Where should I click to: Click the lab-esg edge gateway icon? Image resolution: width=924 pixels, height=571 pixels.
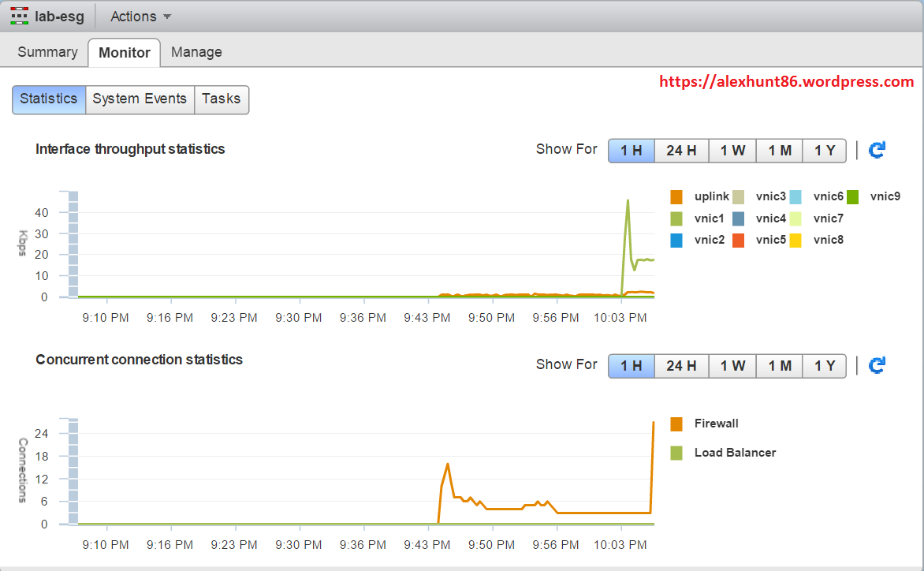click(20, 16)
